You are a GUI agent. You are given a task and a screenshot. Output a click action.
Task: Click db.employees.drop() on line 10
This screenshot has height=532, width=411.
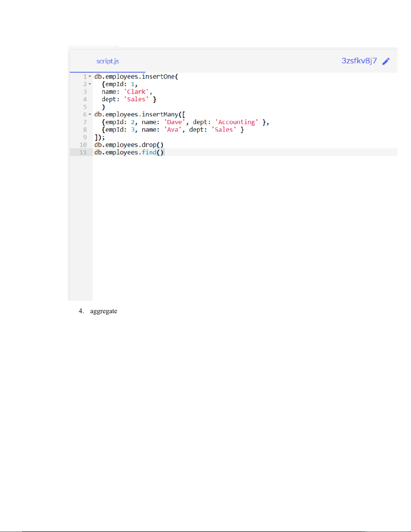(129, 145)
